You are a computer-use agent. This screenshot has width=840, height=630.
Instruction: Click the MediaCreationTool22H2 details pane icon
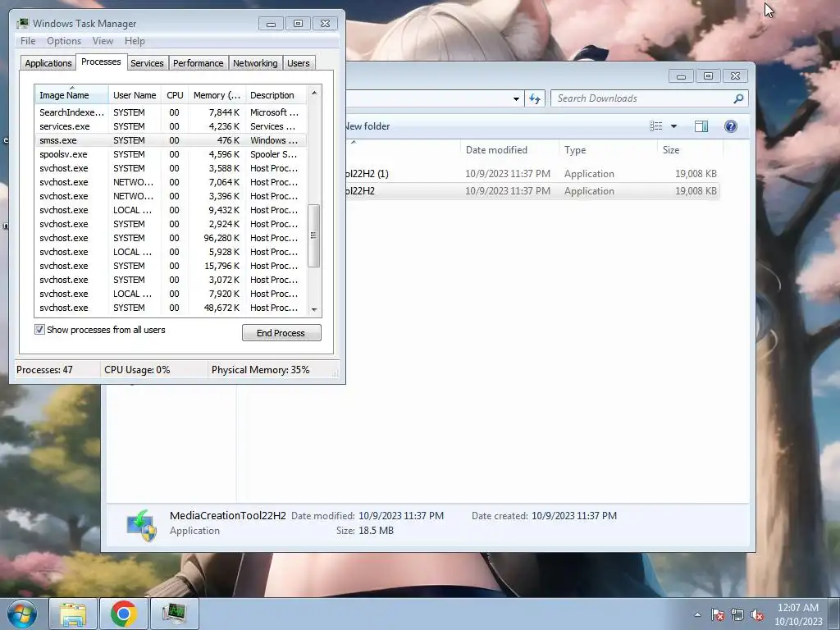(x=141, y=525)
